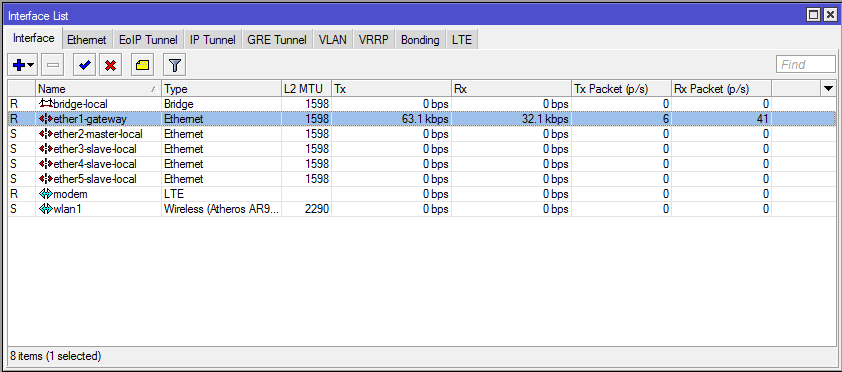Select the bridge-local row name
The height and width of the screenshot is (372, 842).
tap(81, 104)
